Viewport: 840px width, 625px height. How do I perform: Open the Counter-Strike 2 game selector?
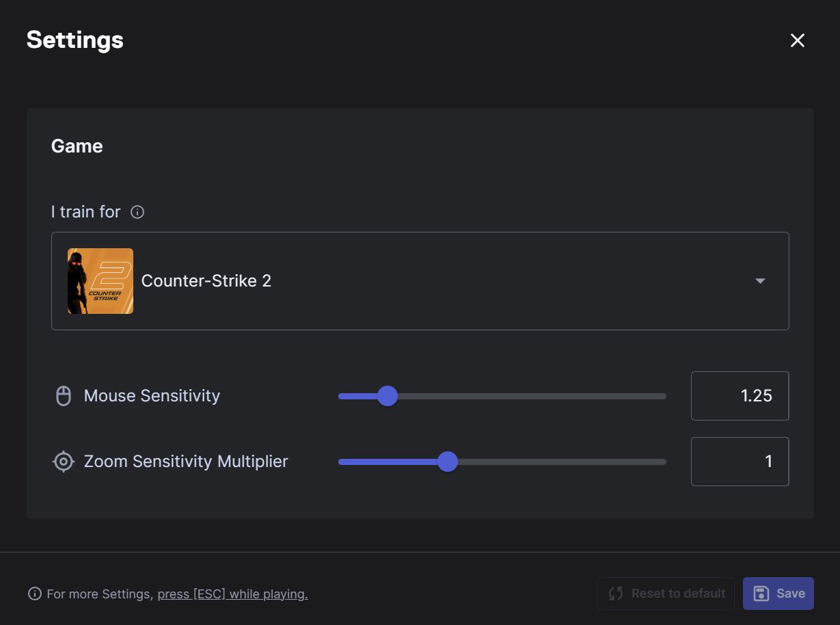[x=420, y=281]
